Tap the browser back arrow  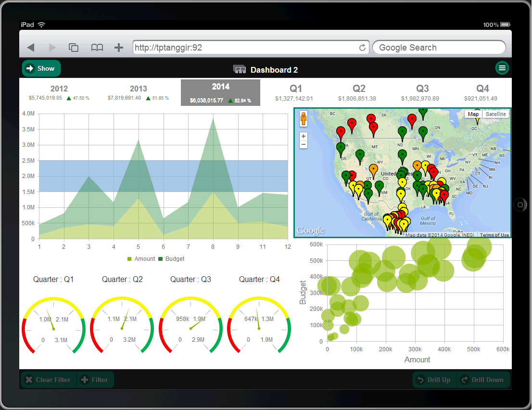[x=31, y=48]
